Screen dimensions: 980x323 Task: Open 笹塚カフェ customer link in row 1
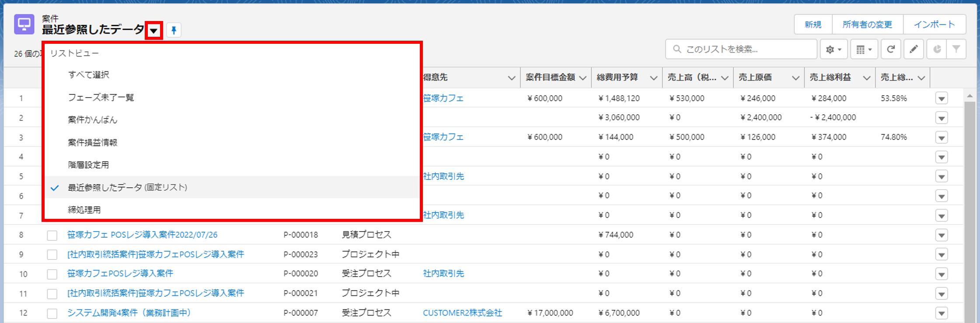pos(443,98)
